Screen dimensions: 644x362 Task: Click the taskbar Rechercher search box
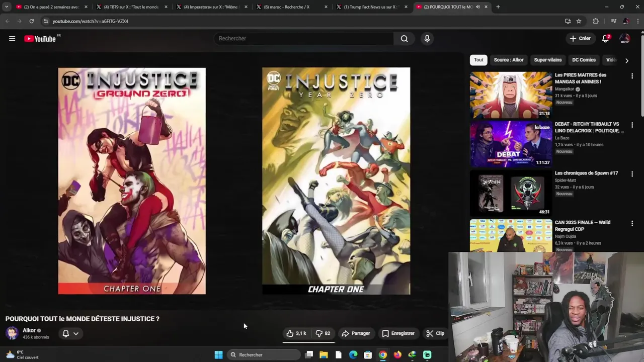coord(263,355)
